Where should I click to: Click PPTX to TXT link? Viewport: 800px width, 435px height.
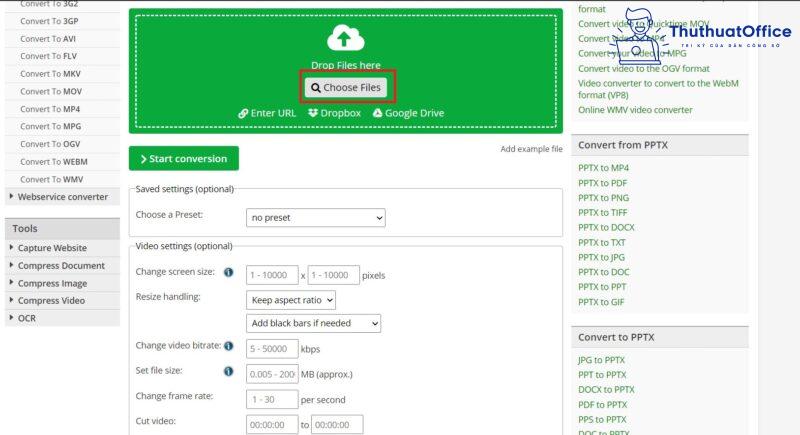(602, 243)
